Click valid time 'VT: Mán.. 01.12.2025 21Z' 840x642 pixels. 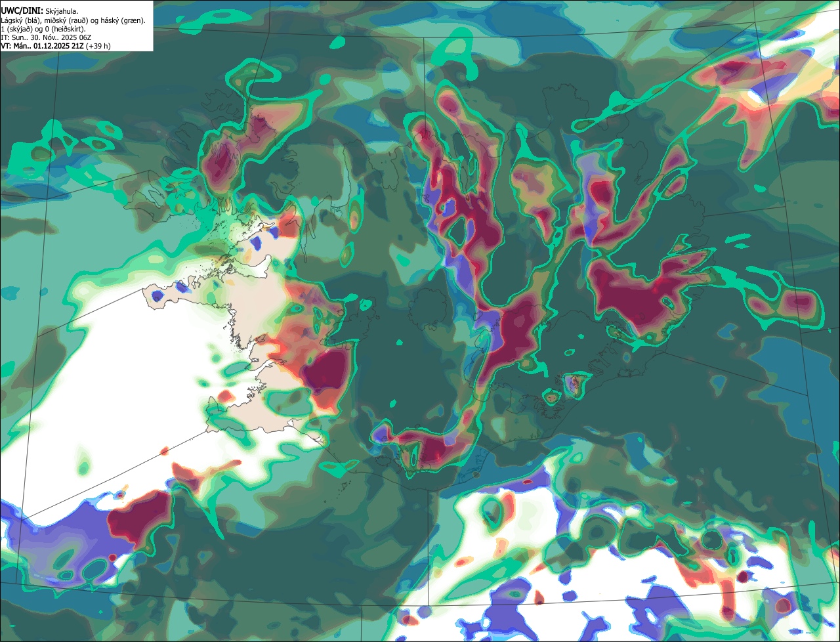(x=42, y=47)
